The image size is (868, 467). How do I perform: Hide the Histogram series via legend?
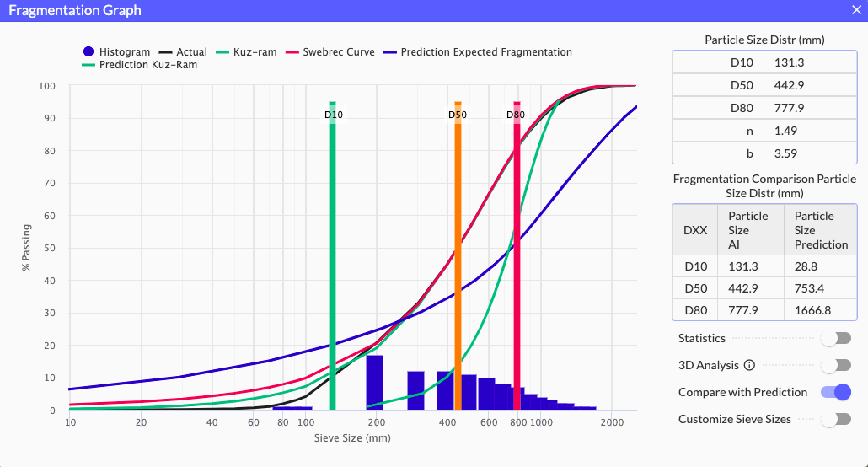116,52
